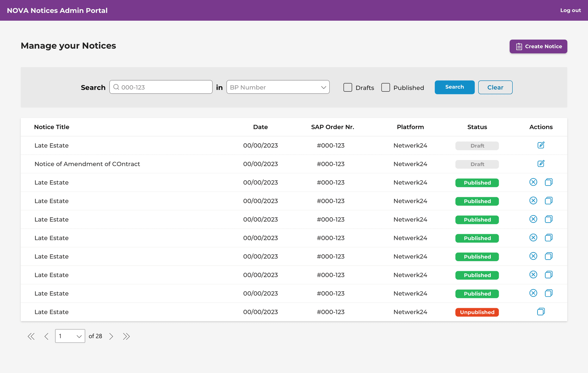Open the page number dropdown
The width and height of the screenshot is (588, 373).
(x=70, y=336)
